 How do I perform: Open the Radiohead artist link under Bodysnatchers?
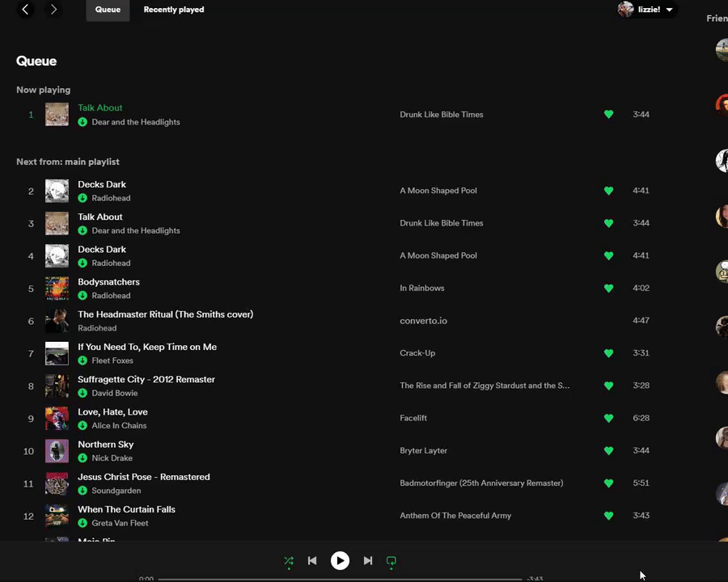pos(111,296)
